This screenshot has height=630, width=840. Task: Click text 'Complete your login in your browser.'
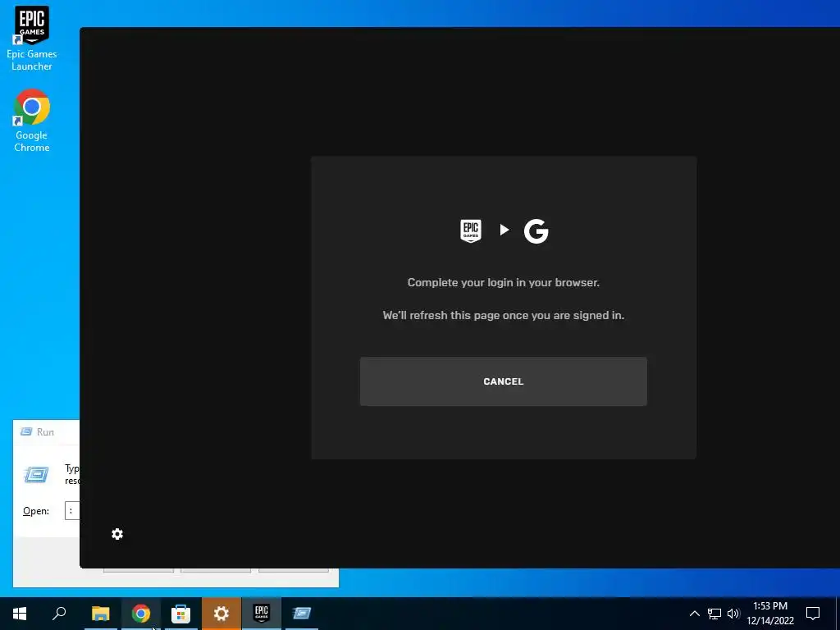[503, 282]
